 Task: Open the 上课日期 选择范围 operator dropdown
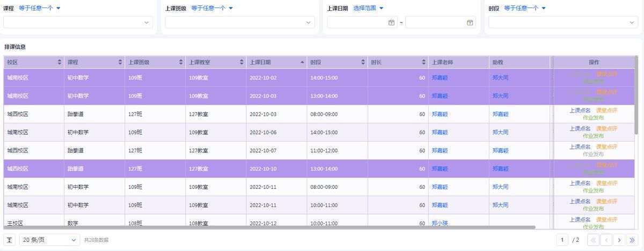point(368,8)
